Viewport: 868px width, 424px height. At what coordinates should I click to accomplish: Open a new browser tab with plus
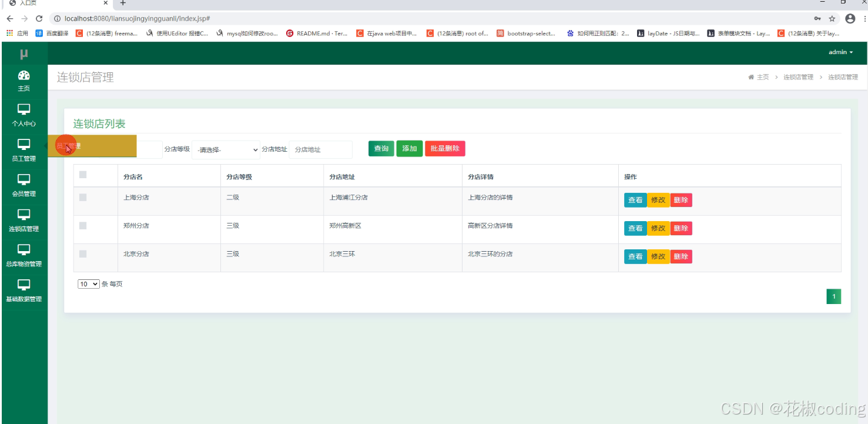(123, 3)
